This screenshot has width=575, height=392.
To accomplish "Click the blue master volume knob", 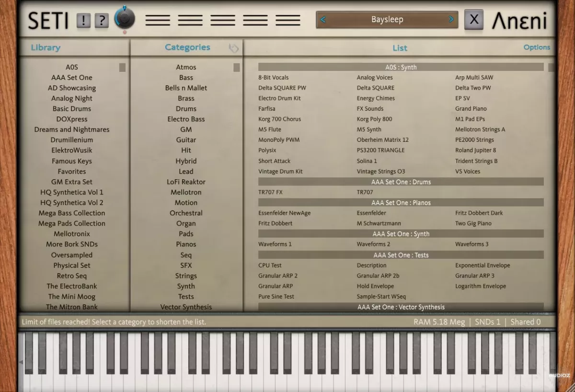I will 125,19.
